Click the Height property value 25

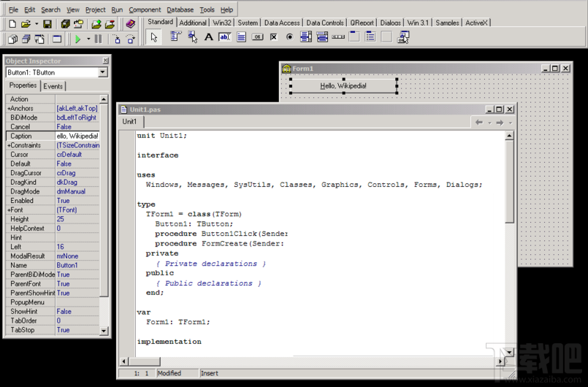pos(77,219)
